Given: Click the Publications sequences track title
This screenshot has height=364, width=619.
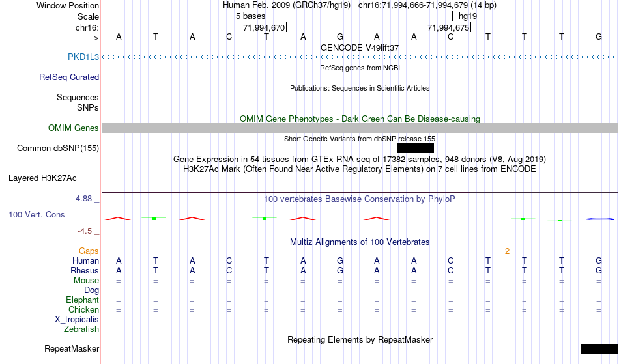Looking at the screenshot, I should (x=360, y=88).
